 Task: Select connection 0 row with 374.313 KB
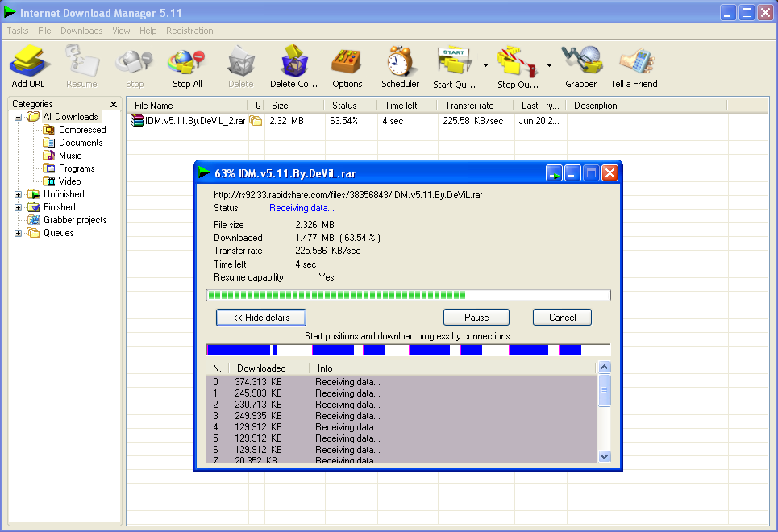point(401,382)
